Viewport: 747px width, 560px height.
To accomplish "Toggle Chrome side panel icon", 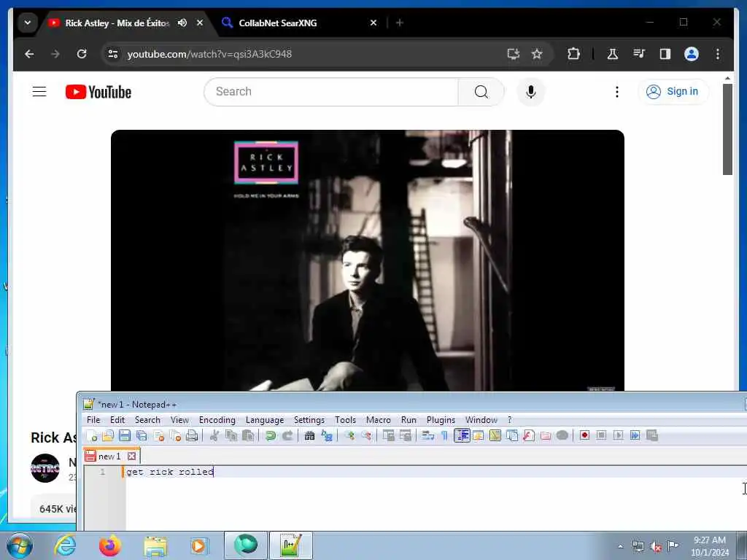I will pyautogui.click(x=665, y=54).
